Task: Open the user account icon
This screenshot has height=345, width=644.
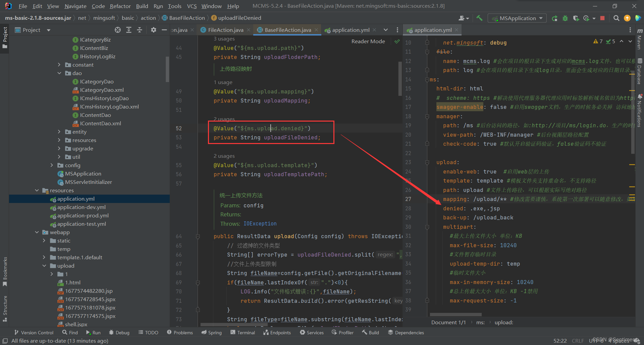Action: (x=464, y=18)
